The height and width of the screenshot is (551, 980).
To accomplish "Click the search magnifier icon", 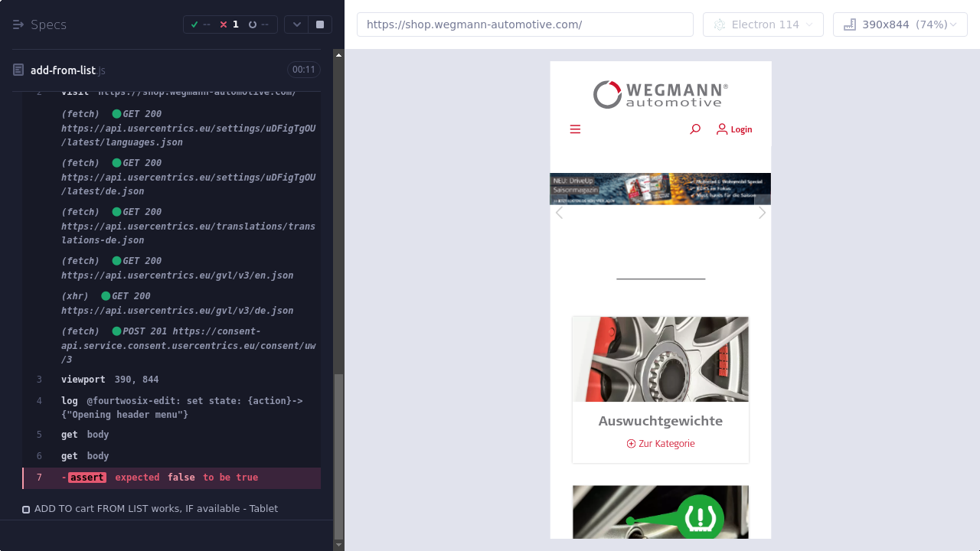I will [694, 129].
